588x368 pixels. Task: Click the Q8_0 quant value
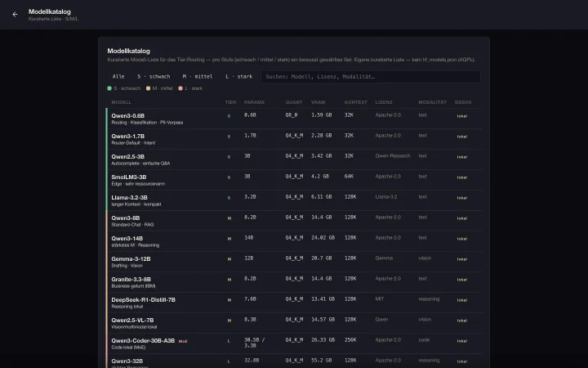292,115
